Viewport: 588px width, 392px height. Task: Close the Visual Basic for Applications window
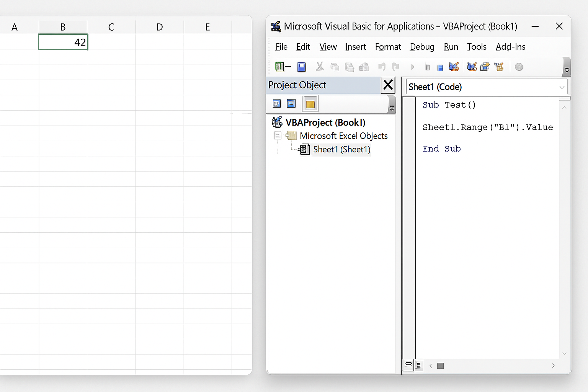point(559,26)
